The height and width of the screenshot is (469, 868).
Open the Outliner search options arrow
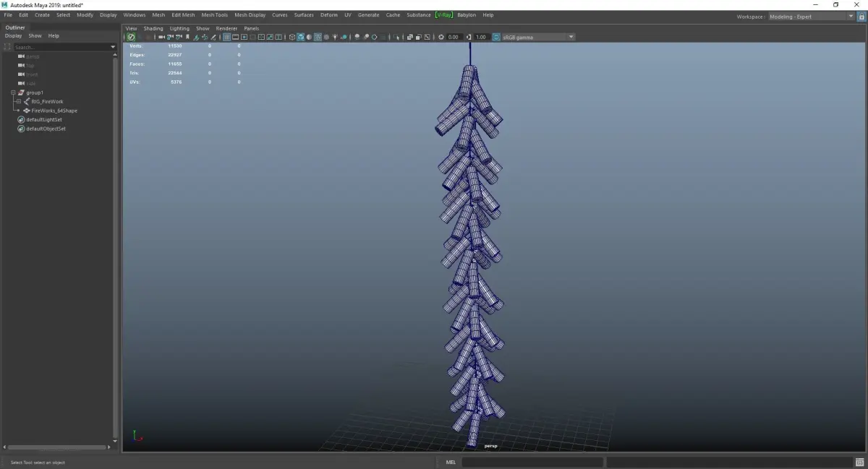click(x=113, y=47)
